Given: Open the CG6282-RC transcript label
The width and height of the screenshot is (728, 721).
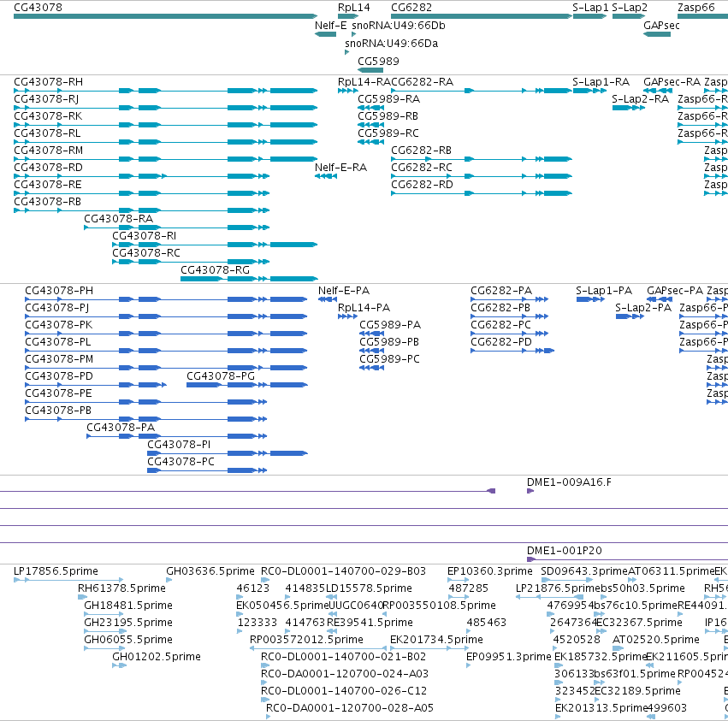Looking at the screenshot, I should coord(422,168).
